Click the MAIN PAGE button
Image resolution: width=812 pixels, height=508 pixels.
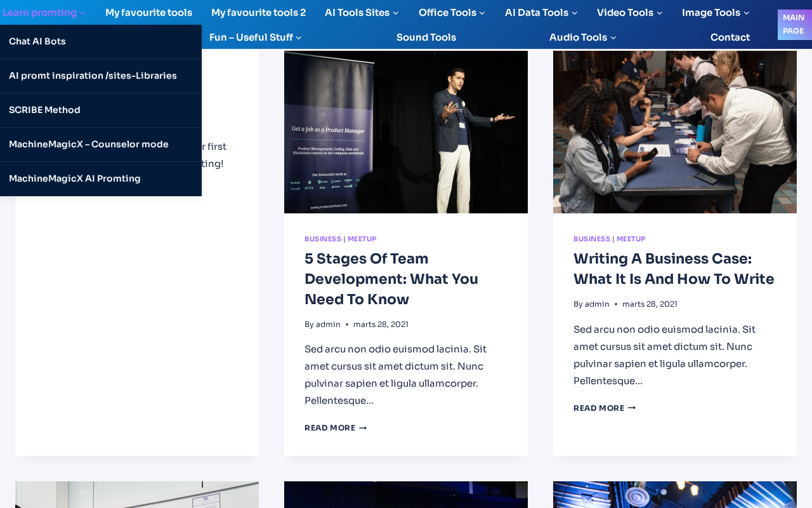[x=794, y=24]
